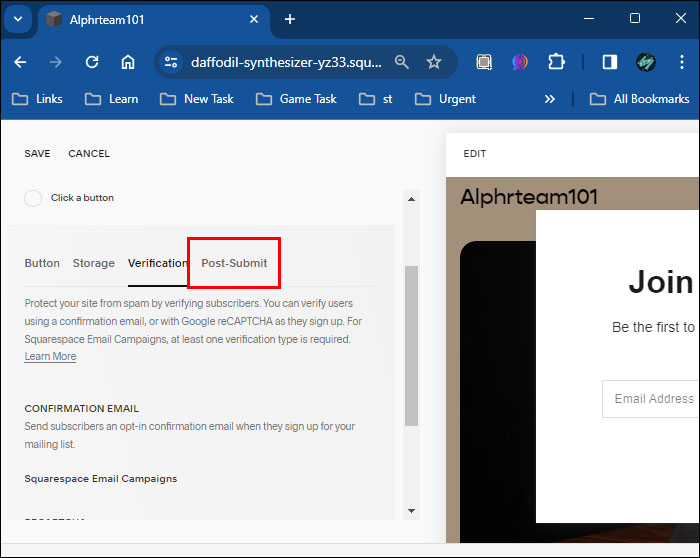Screen dimensions: 700x558
Task: Open the Extensions puzzle piece icon
Action: (557, 62)
